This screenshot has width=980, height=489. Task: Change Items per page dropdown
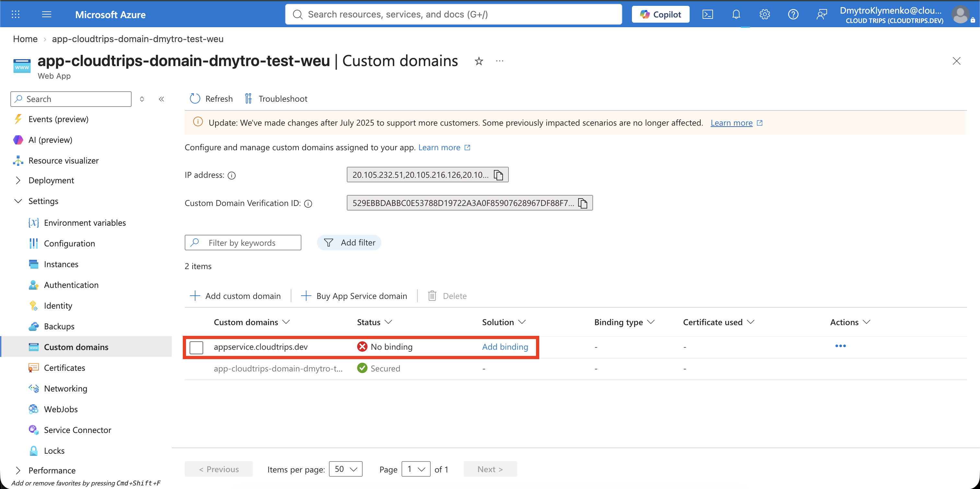(x=345, y=469)
